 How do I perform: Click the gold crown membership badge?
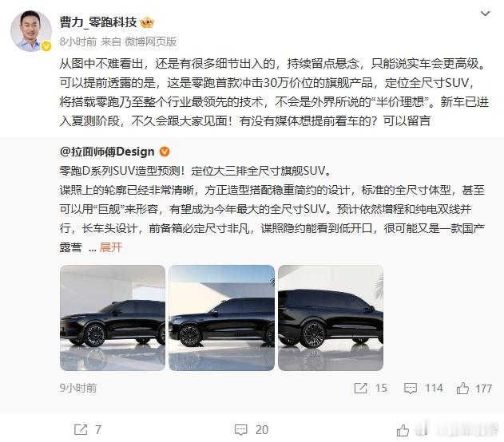click(x=147, y=22)
